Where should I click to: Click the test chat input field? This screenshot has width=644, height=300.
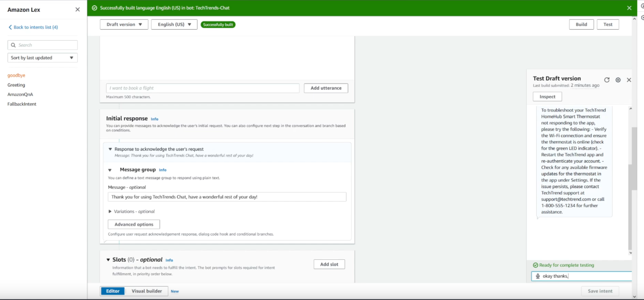tap(582, 276)
